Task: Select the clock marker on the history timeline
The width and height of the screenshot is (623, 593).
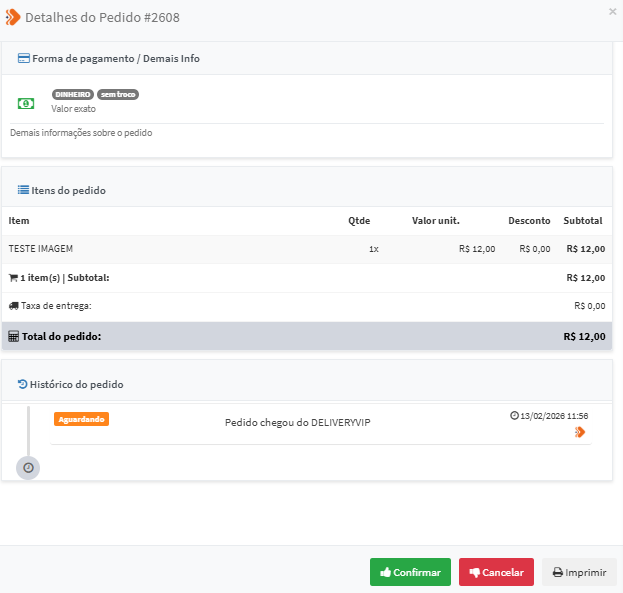Action: point(28,467)
